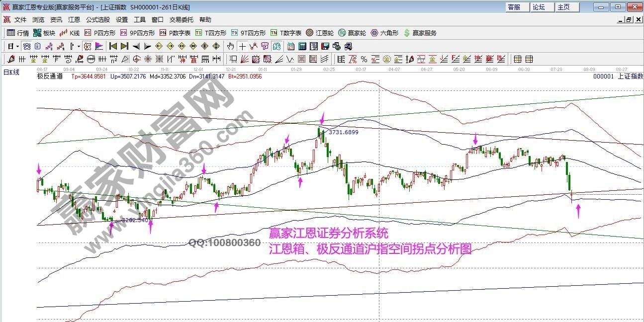Open the period dropdown beside the 日 icon
This screenshot has width=644, height=322.
coord(17,46)
